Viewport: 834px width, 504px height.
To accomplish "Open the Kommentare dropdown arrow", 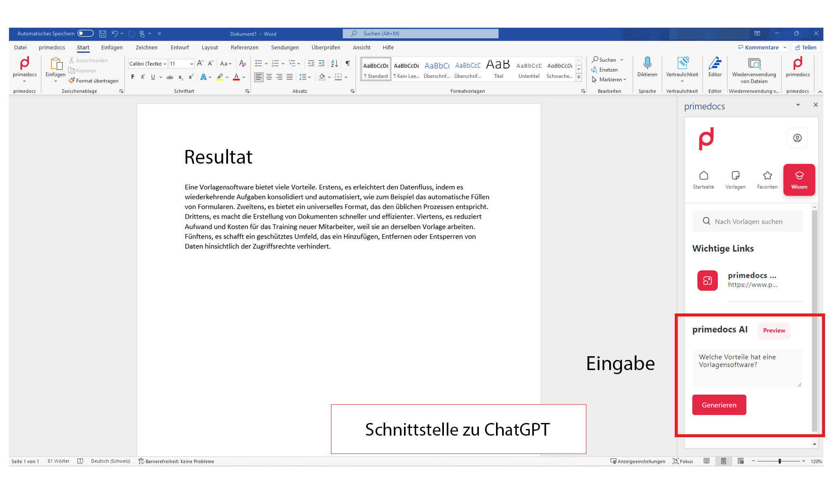I will [x=784, y=47].
